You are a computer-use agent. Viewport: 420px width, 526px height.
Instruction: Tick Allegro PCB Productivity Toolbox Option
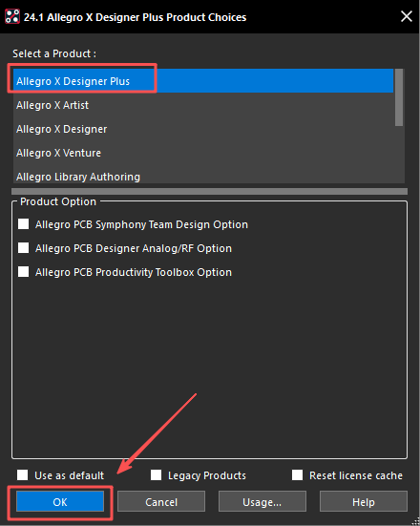(24, 272)
